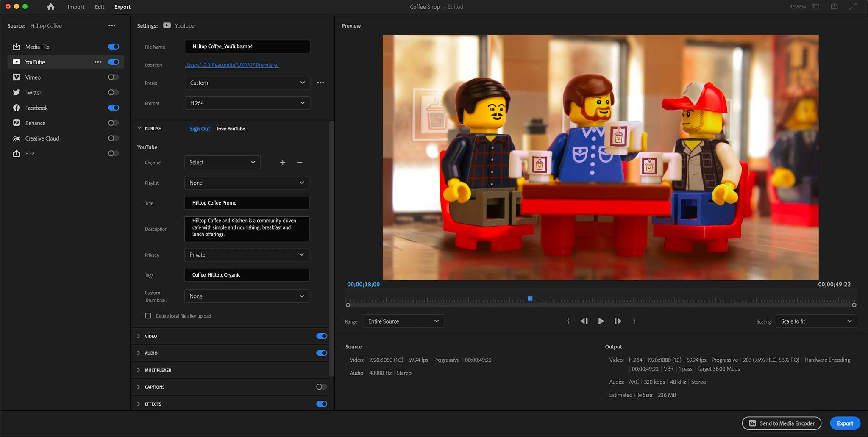868x437 pixels.
Task: Remove YouTube channel with minus icon
Action: point(300,162)
